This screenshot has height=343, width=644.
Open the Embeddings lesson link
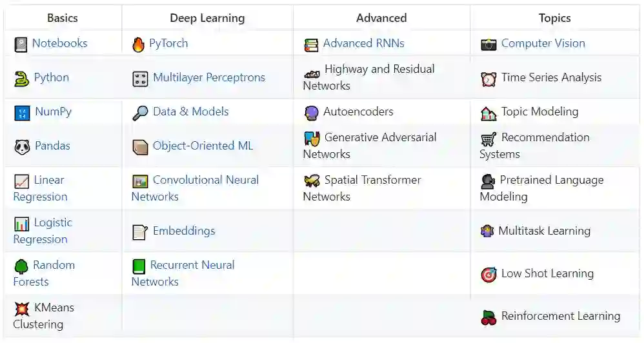click(184, 231)
